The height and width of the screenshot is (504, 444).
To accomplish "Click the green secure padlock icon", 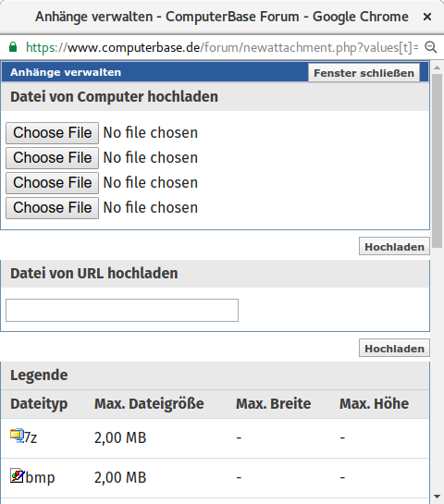I will (13, 47).
